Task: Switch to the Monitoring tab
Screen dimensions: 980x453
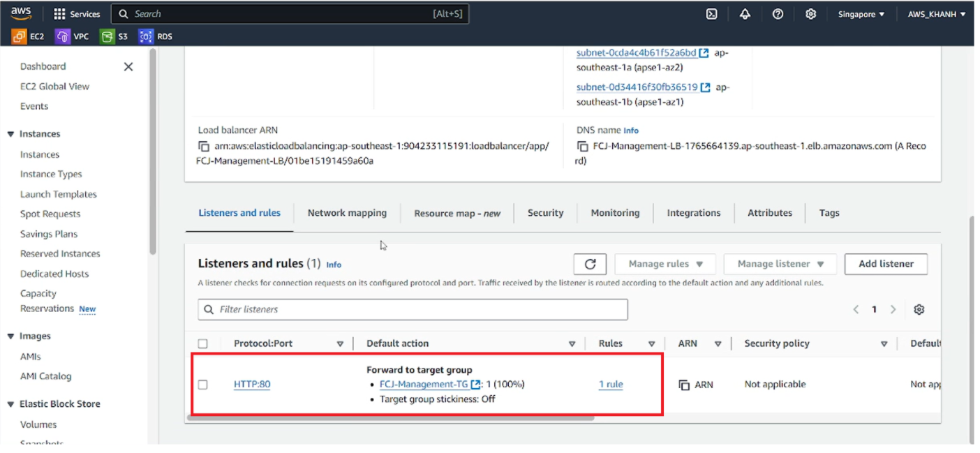Action: [x=615, y=213]
